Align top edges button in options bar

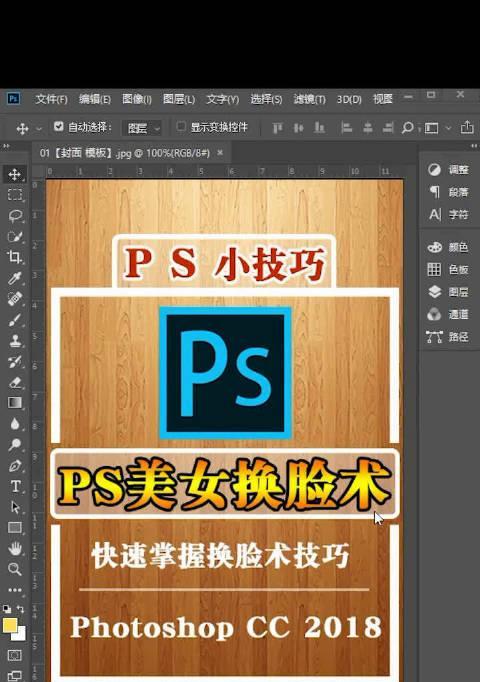point(277,128)
